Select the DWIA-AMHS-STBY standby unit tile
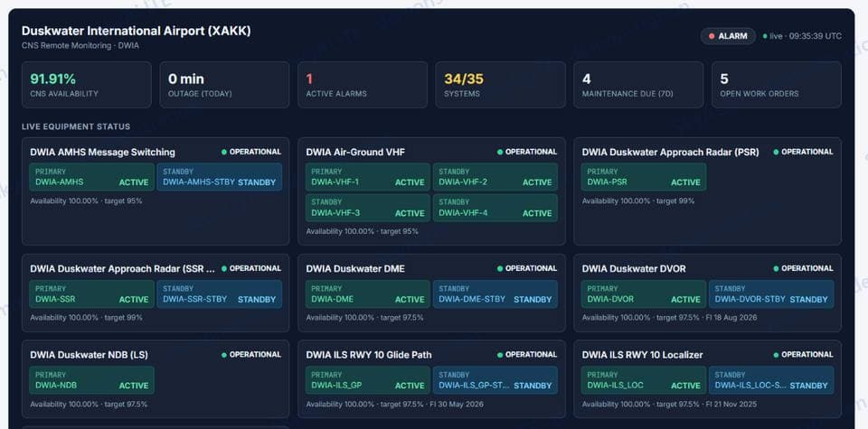 click(219, 177)
